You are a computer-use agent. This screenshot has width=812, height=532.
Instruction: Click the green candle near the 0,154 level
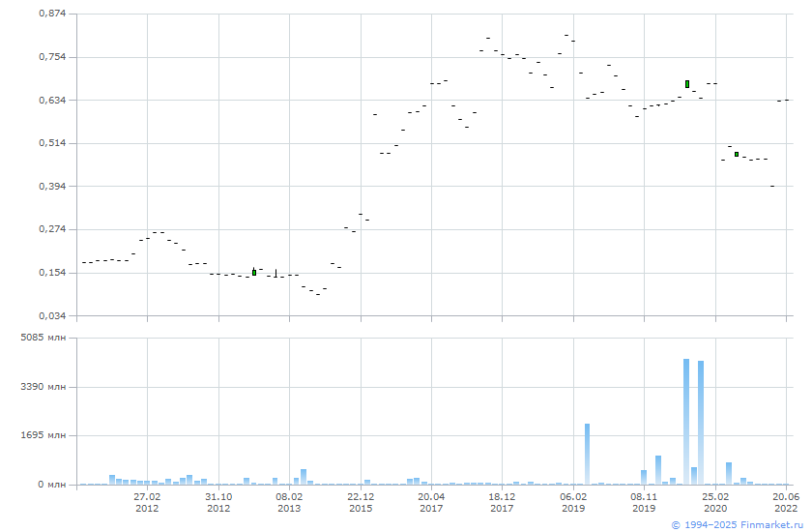(x=253, y=273)
